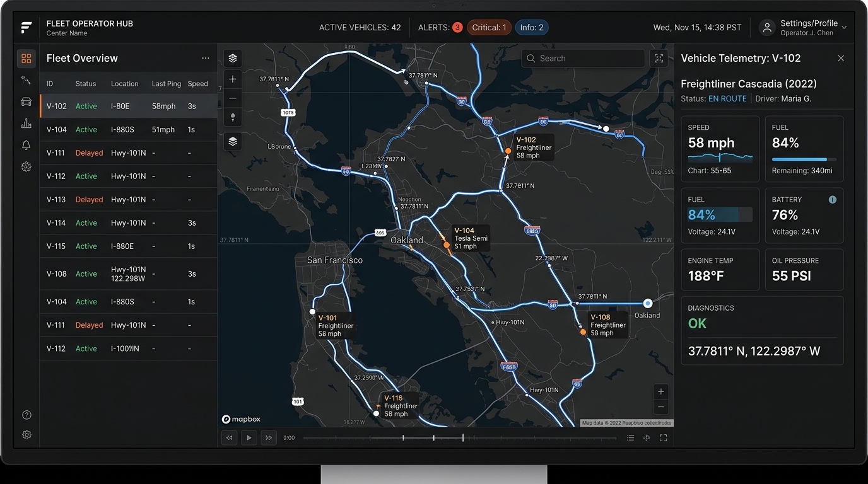Click the tallest playhead marker on the timeline
Image resolution: width=868 pixels, height=484 pixels.
[x=463, y=437]
